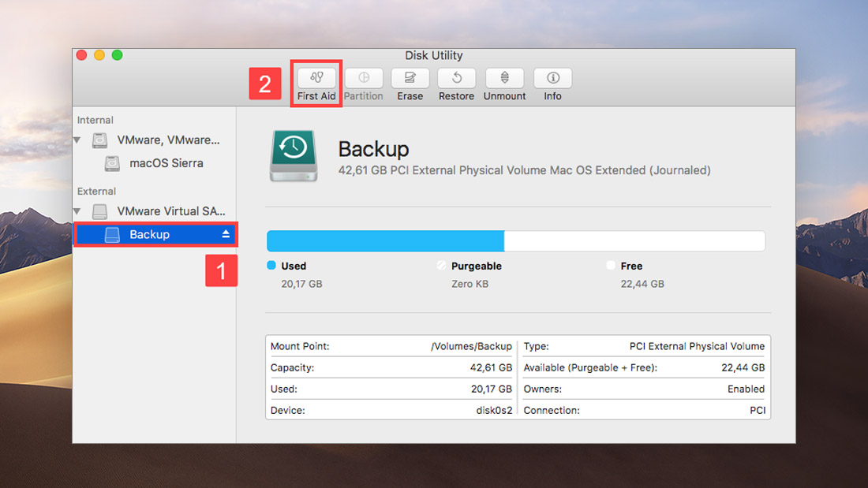Screen dimensions: 868x488
Task: Eject the Backup volume using eject icon
Action: coord(226,234)
